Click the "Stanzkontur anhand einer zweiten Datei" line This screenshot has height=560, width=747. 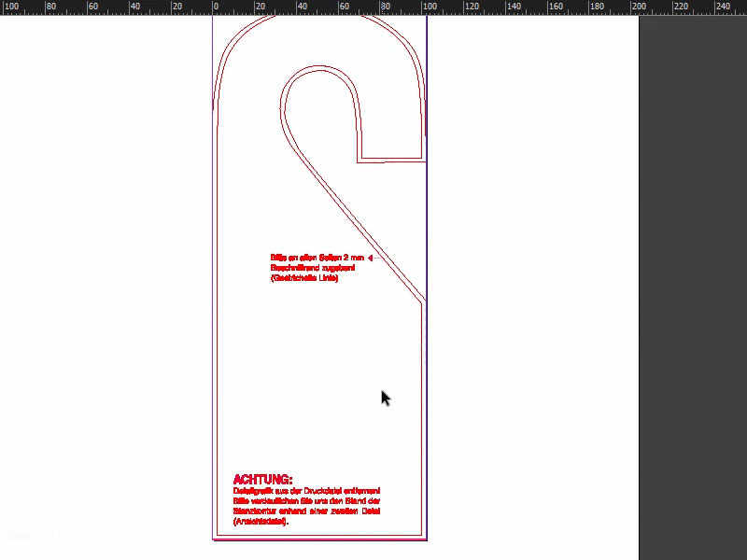pos(306,511)
